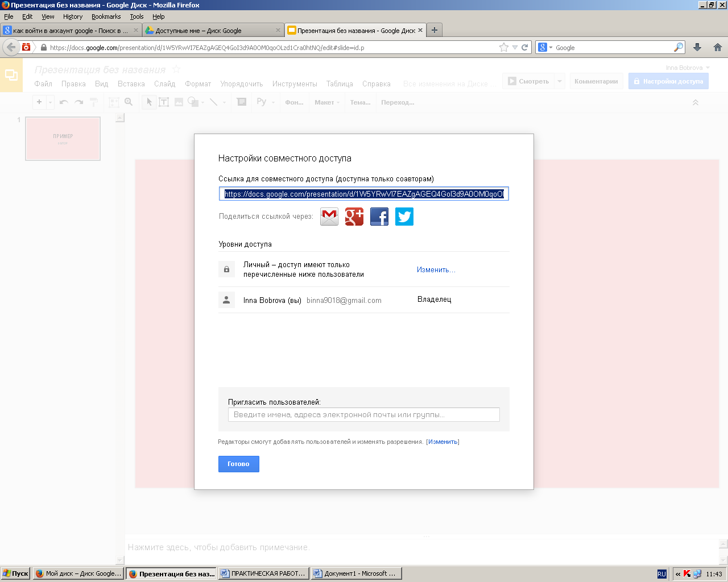Star the presentation title
Viewport: 728px width, 582px height.
pos(176,69)
